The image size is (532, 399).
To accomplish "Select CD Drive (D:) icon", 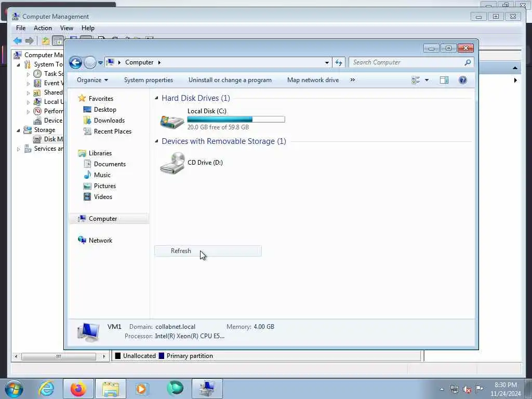I will coord(172,163).
